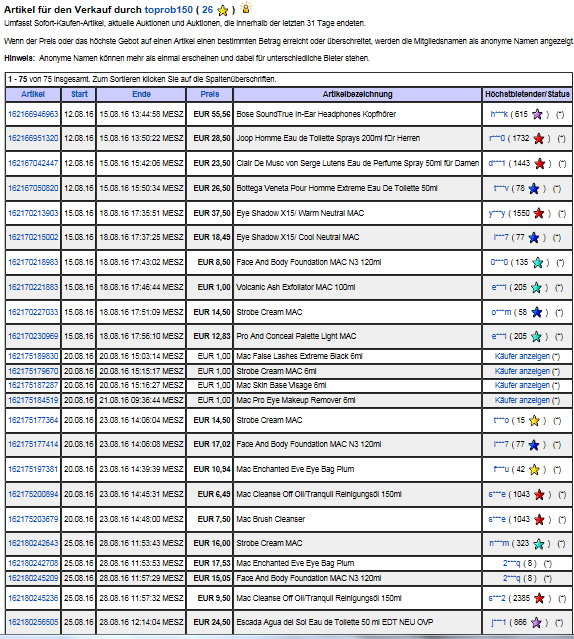The image size is (574, 639).
Task: Open item 162175197381
Action: tap(33, 469)
